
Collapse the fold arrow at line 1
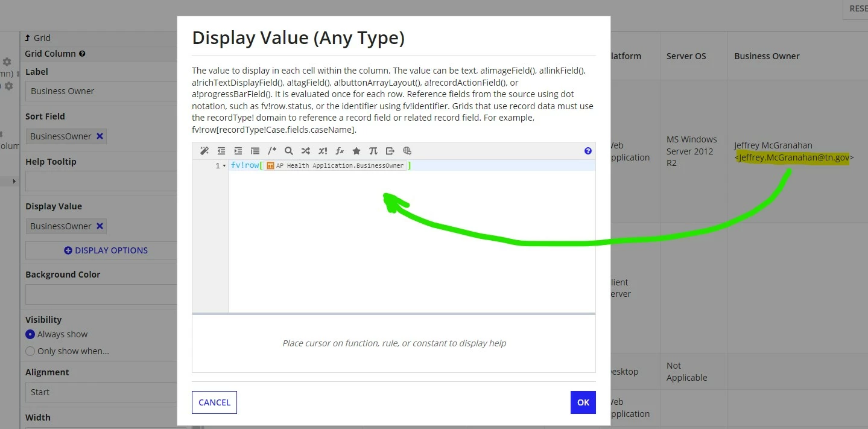(x=224, y=166)
